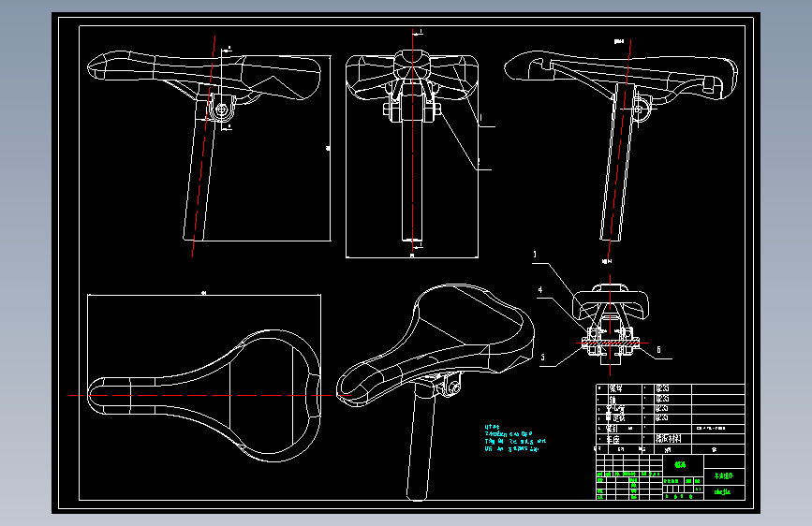Select the sectioned side view at upper right

click(x=621, y=145)
